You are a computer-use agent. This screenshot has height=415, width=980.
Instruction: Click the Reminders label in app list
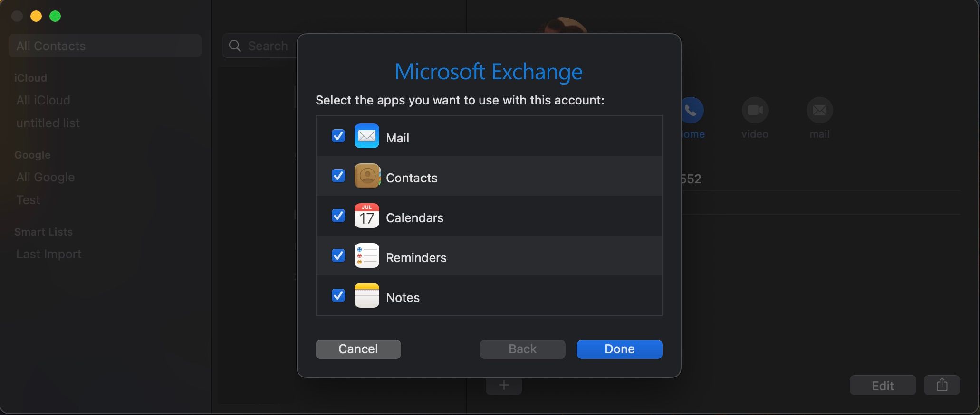pos(416,257)
